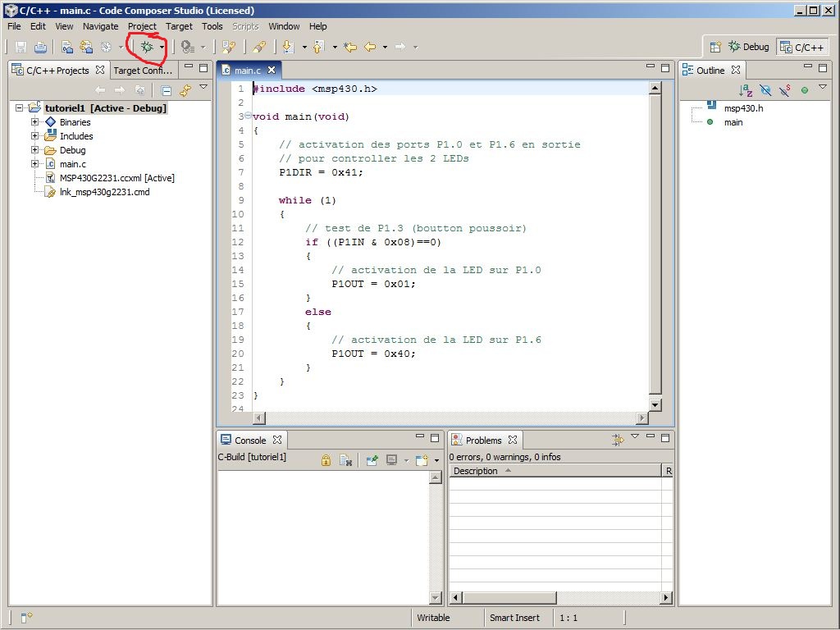Switch to the Target Confi... tab

click(143, 71)
